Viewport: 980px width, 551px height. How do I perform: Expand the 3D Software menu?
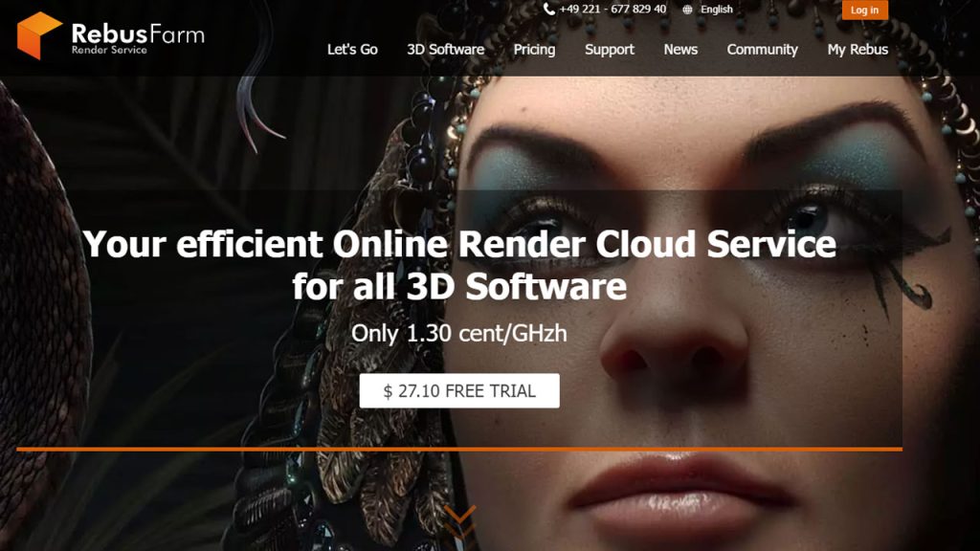pyautogui.click(x=445, y=50)
